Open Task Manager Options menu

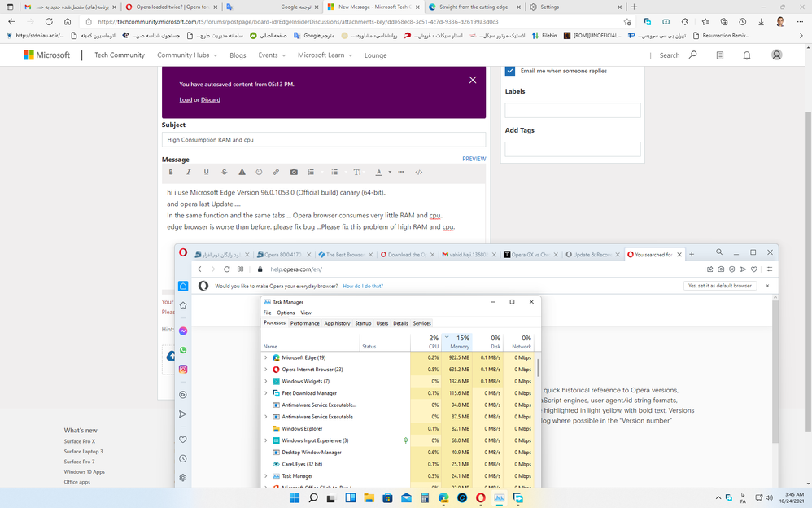(x=286, y=313)
